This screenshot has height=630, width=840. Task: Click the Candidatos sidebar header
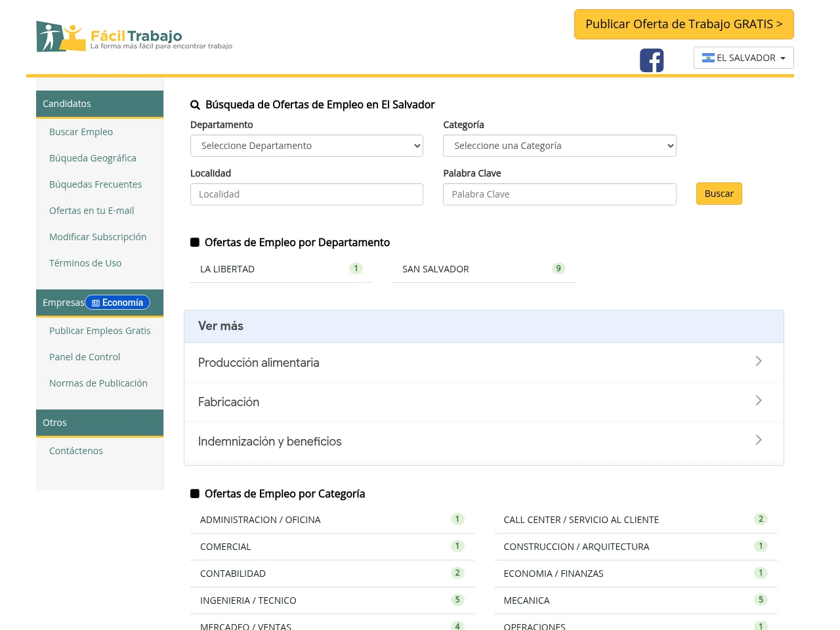(100, 104)
